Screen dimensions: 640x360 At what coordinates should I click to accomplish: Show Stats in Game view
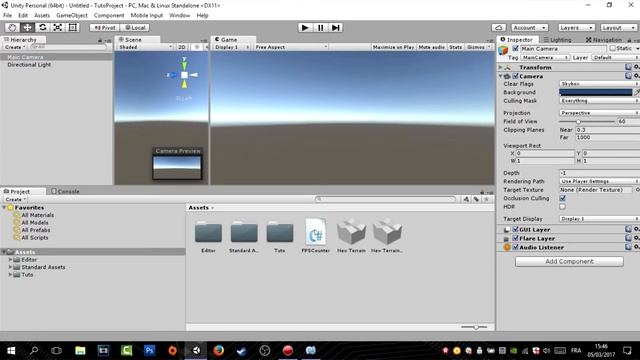[x=456, y=47]
